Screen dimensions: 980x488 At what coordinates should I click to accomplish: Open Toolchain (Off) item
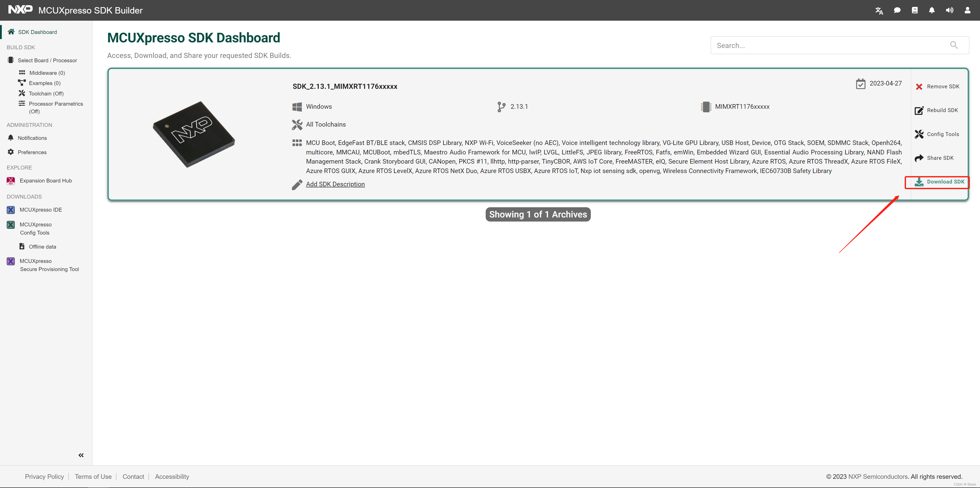pyautogui.click(x=46, y=94)
